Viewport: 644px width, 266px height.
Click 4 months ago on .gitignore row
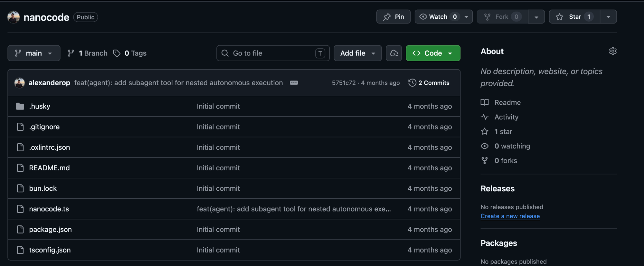pos(430,127)
